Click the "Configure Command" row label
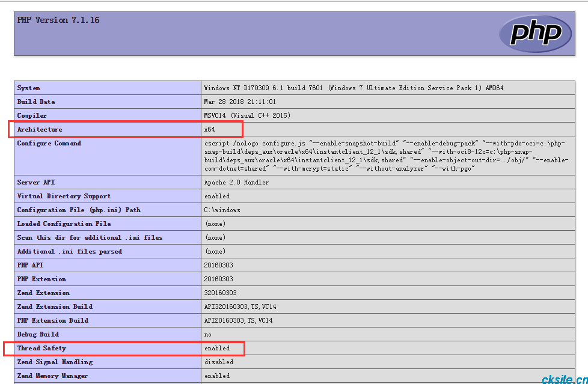Screen dimensions: 588x384 [x=49, y=143]
